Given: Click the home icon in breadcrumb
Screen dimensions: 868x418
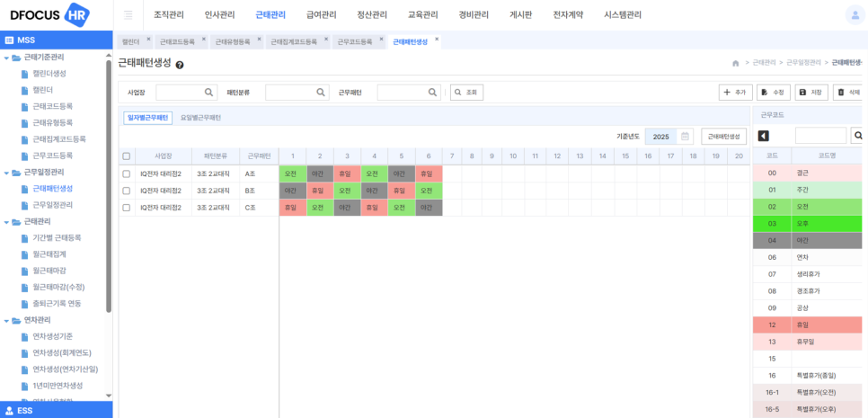Looking at the screenshot, I should pyautogui.click(x=736, y=63).
